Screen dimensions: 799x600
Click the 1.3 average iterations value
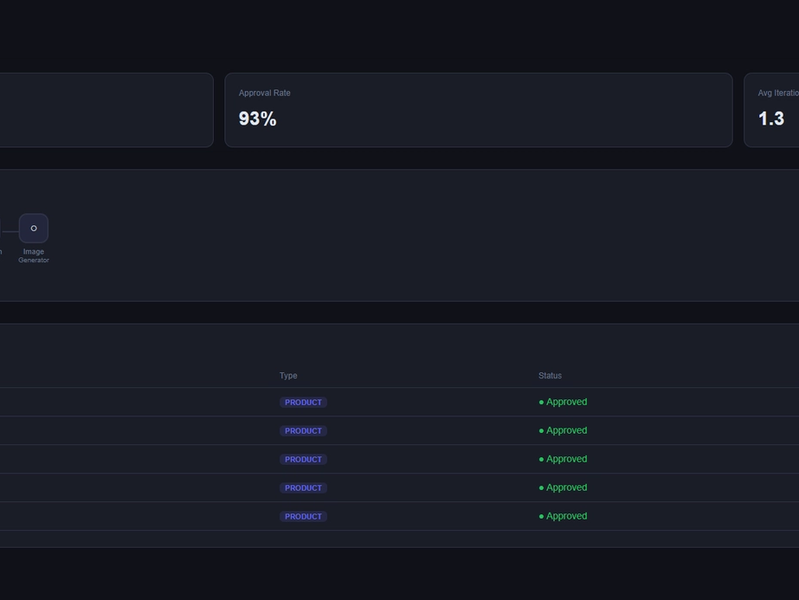tap(771, 119)
